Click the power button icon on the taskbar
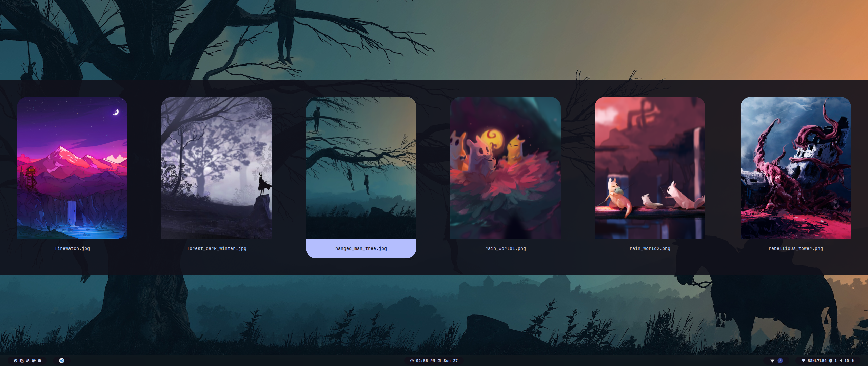Viewport: 868px width, 366px height. (x=16, y=361)
